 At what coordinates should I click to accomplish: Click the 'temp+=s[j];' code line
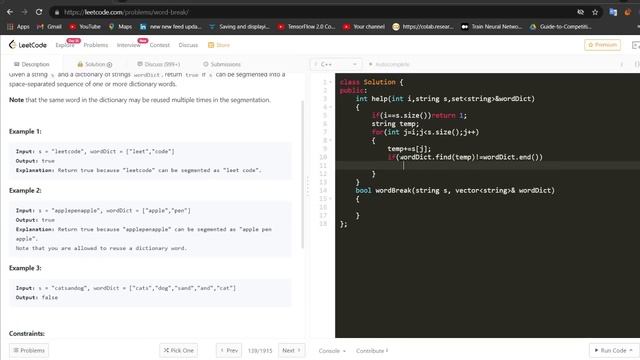tap(409, 149)
